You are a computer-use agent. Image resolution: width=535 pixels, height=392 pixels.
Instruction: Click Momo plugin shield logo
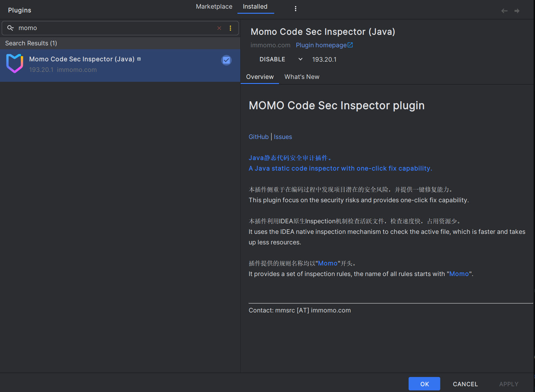coord(15,64)
